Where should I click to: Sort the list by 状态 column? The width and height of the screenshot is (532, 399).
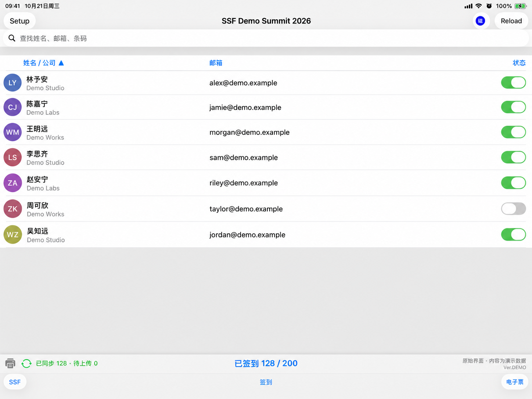(x=519, y=63)
